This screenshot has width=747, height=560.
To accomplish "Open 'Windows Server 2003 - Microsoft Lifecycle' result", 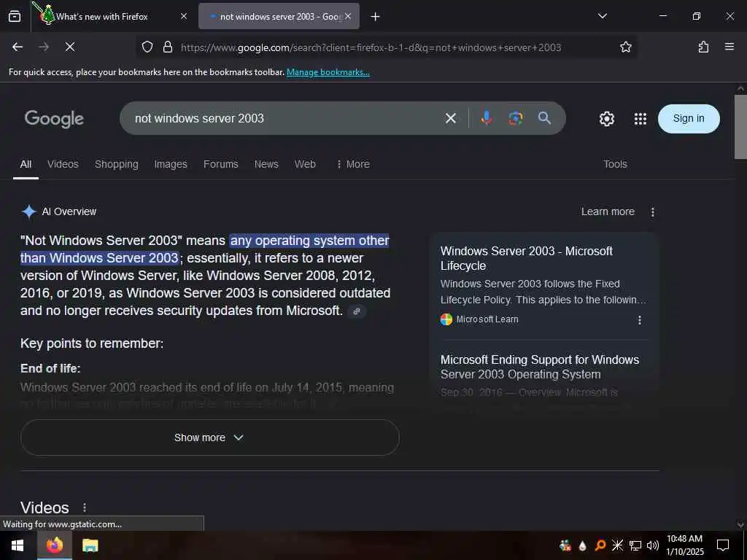I will tap(526, 258).
